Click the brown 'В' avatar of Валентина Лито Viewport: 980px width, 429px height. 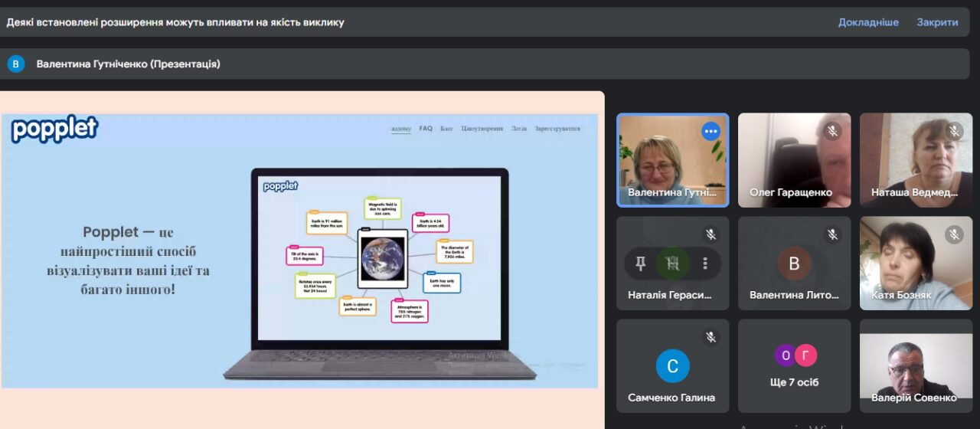tap(794, 264)
